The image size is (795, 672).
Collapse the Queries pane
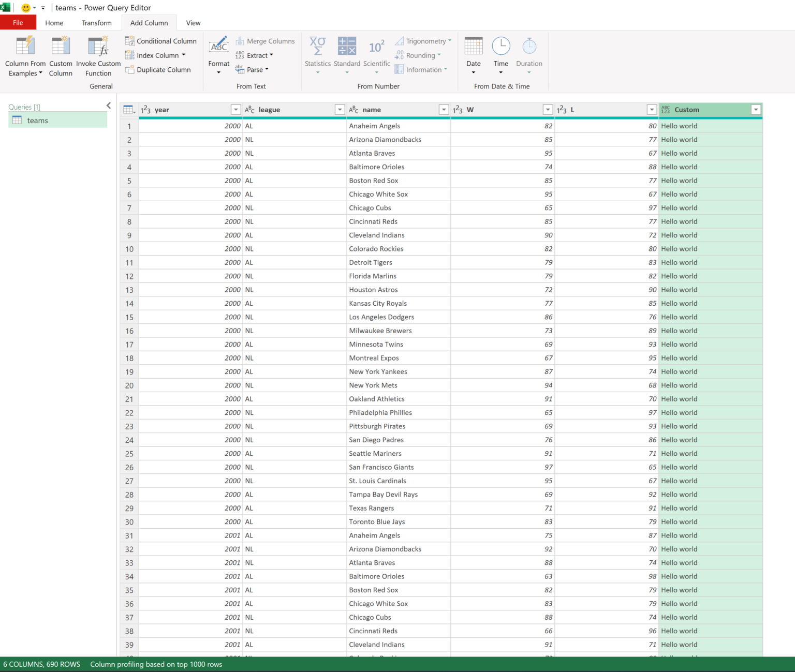[109, 106]
